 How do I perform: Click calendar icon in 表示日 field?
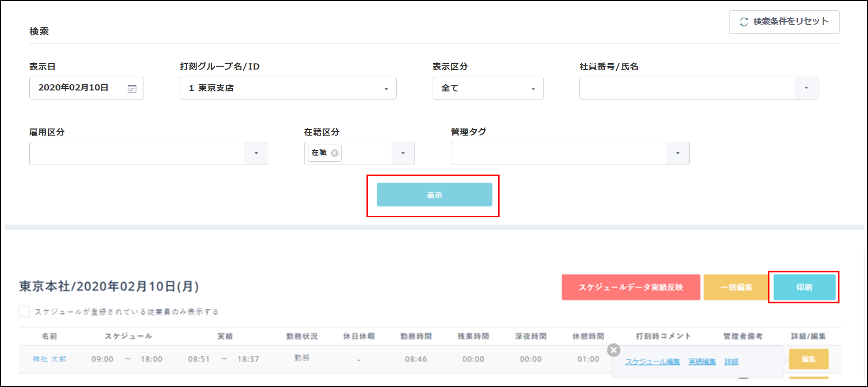coord(132,88)
